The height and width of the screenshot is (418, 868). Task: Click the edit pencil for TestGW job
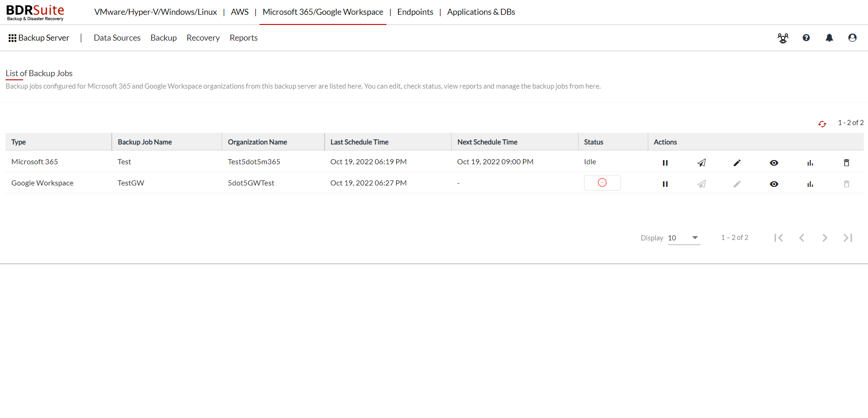[x=737, y=184]
